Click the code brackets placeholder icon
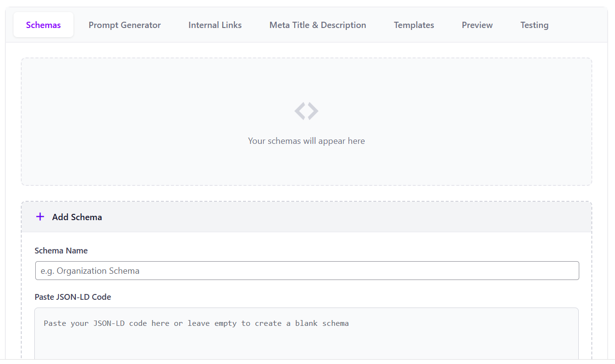This screenshot has height=364, width=615. [306, 111]
